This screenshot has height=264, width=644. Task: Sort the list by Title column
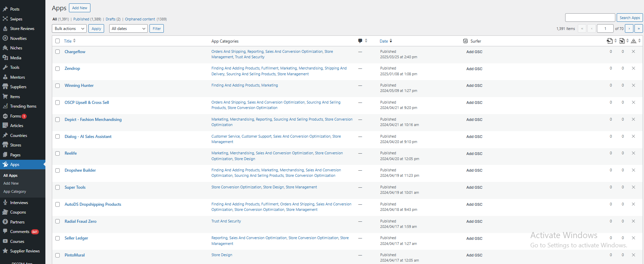[x=70, y=41]
